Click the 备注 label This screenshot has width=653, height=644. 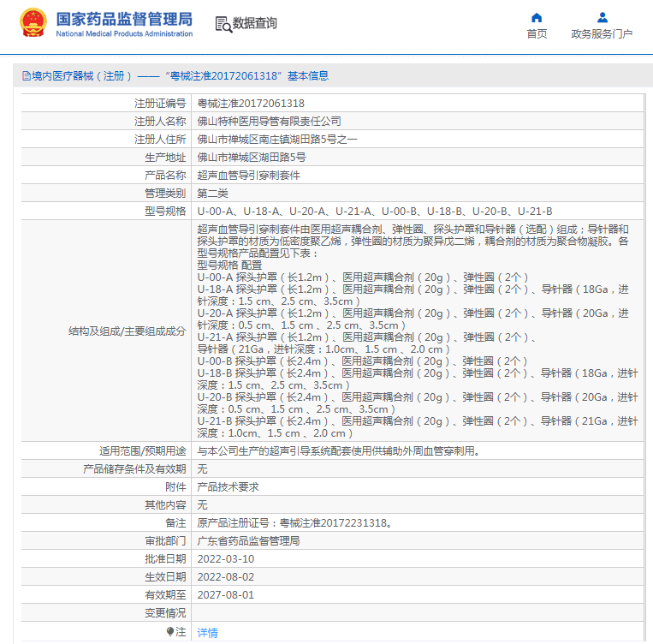(175, 522)
